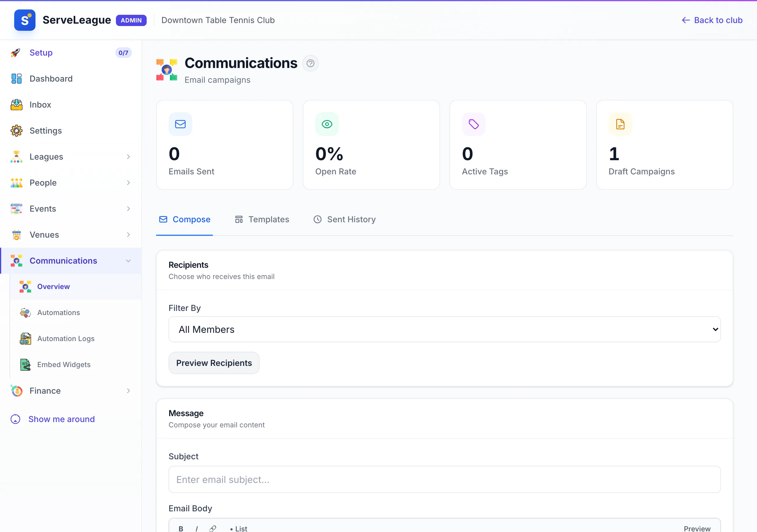
Task: Click the help question mark icon
Action: click(x=310, y=63)
